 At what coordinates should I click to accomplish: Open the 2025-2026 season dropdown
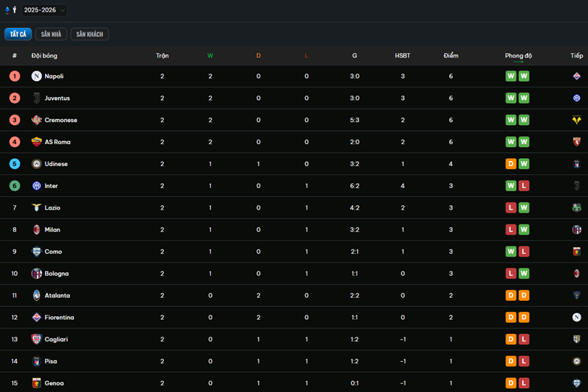[x=44, y=10]
